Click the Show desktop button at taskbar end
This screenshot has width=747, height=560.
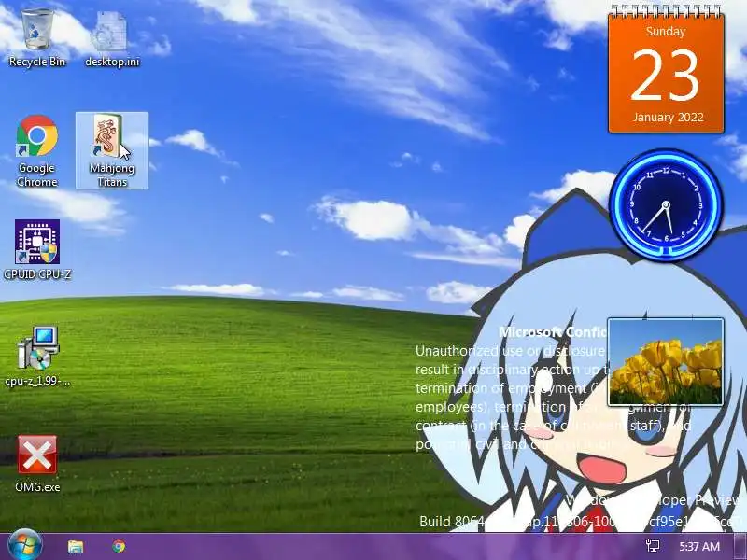[740, 546]
